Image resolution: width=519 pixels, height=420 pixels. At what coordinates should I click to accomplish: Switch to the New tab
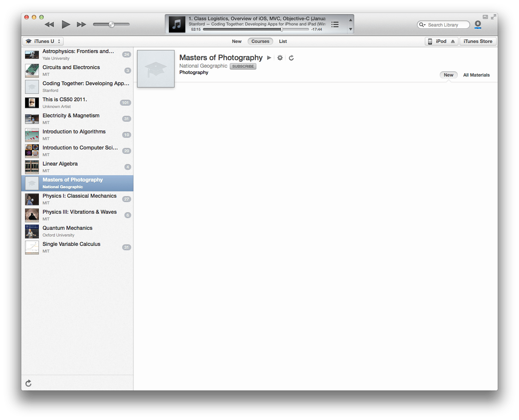(x=237, y=41)
